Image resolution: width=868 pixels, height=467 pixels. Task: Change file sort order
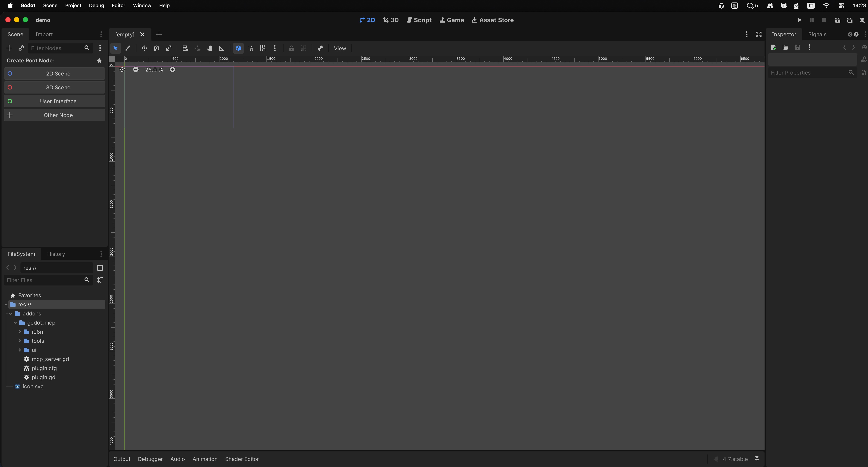pos(100,280)
